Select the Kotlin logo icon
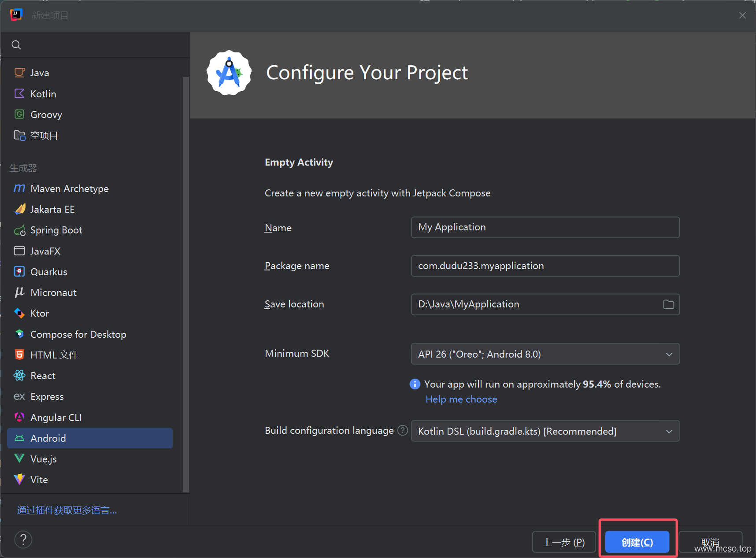Screen dimensions: 756x558 19,93
